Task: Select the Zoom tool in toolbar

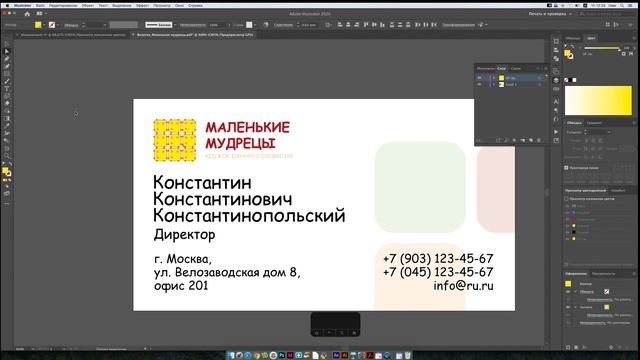Action: (x=7, y=156)
